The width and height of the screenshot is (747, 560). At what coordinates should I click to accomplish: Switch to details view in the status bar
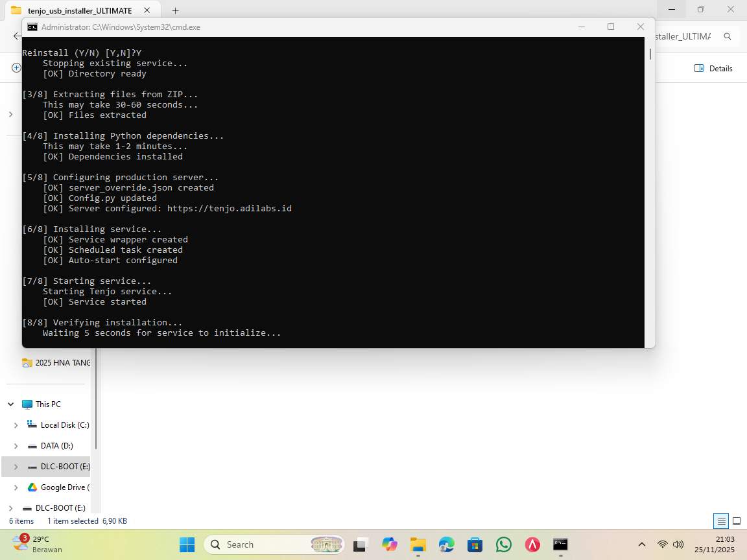pyautogui.click(x=721, y=520)
